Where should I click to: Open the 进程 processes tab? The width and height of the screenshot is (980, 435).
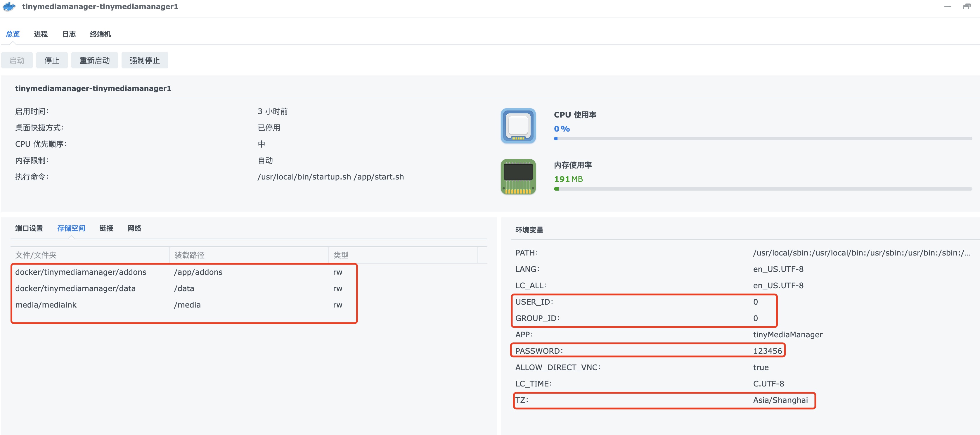tap(41, 34)
